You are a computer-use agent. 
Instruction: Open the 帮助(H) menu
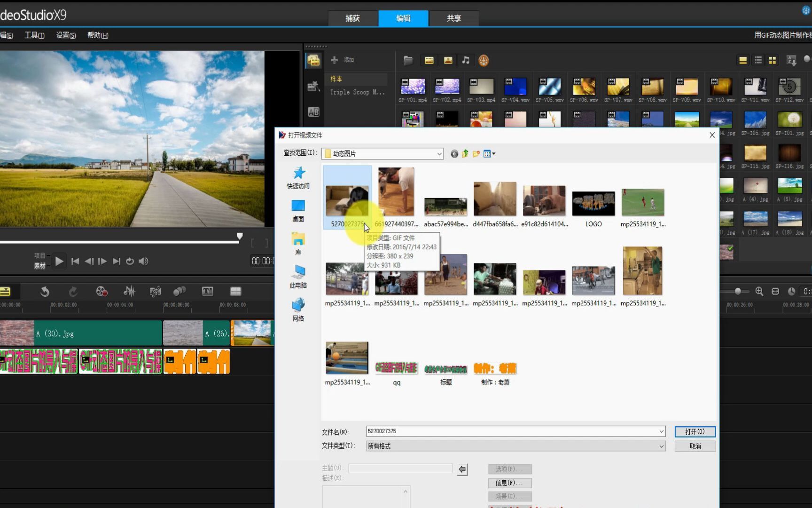coord(98,35)
